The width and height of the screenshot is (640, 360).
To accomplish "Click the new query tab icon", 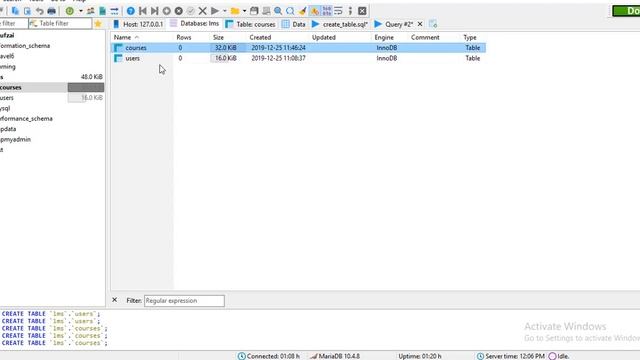I will click(x=433, y=24).
